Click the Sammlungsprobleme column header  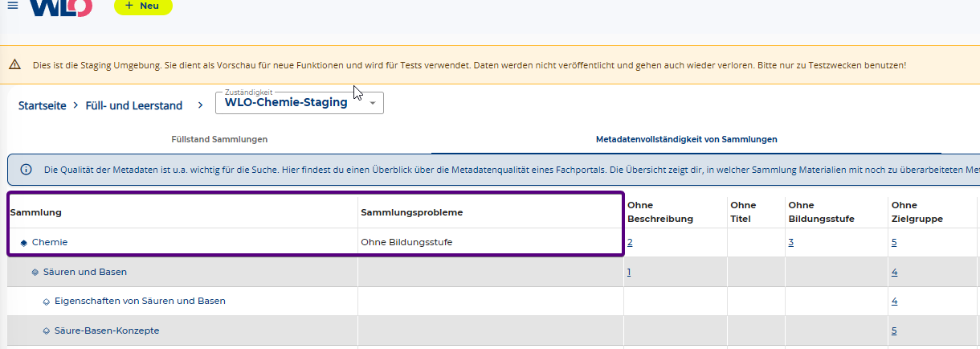pos(411,212)
